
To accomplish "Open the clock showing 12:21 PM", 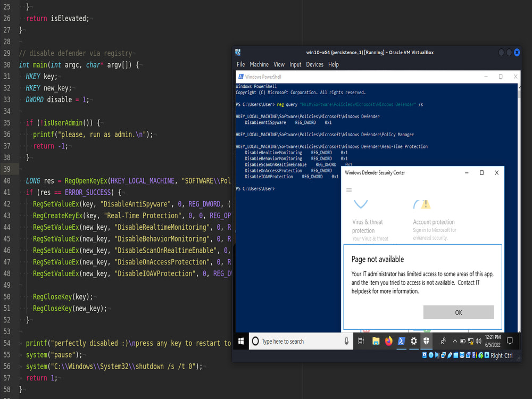I will point(493,341).
